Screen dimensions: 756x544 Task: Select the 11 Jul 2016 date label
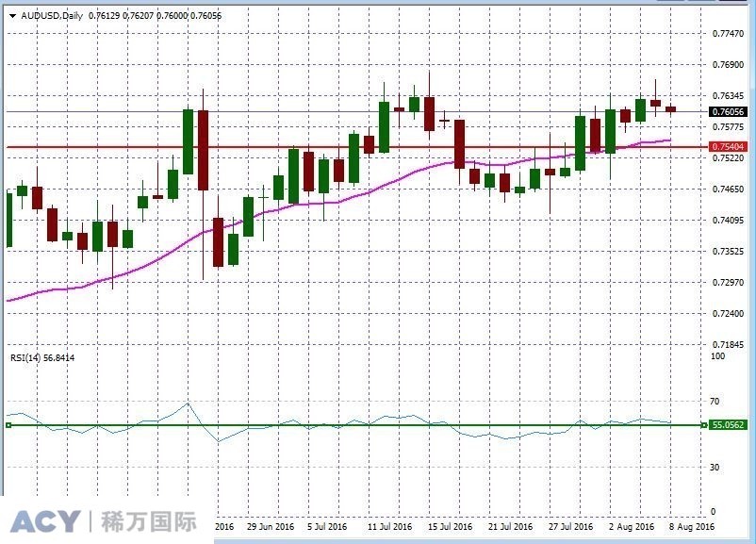point(389,527)
